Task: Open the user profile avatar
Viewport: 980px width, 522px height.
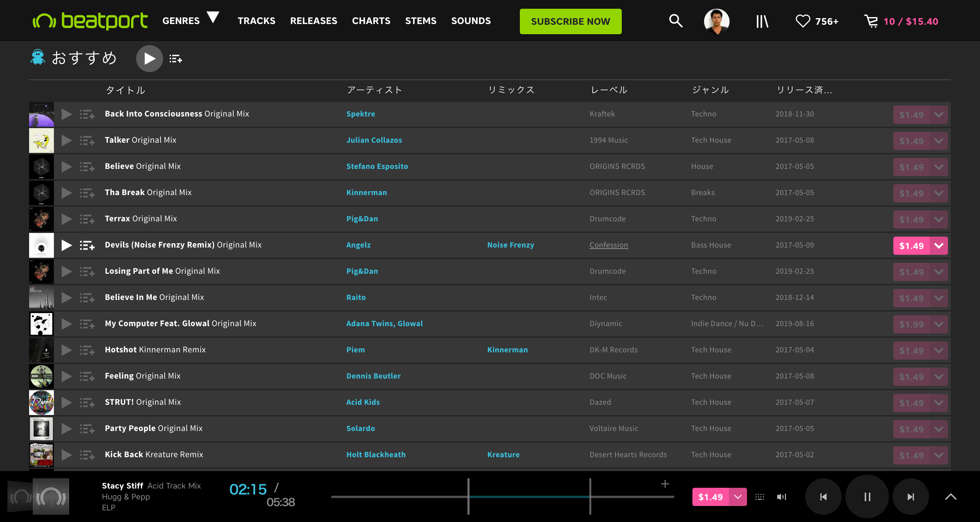Action: click(x=717, y=21)
